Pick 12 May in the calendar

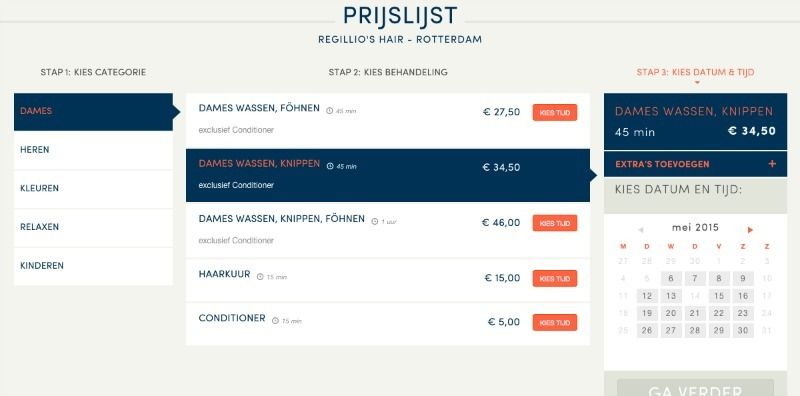pyautogui.click(x=647, y=296)
